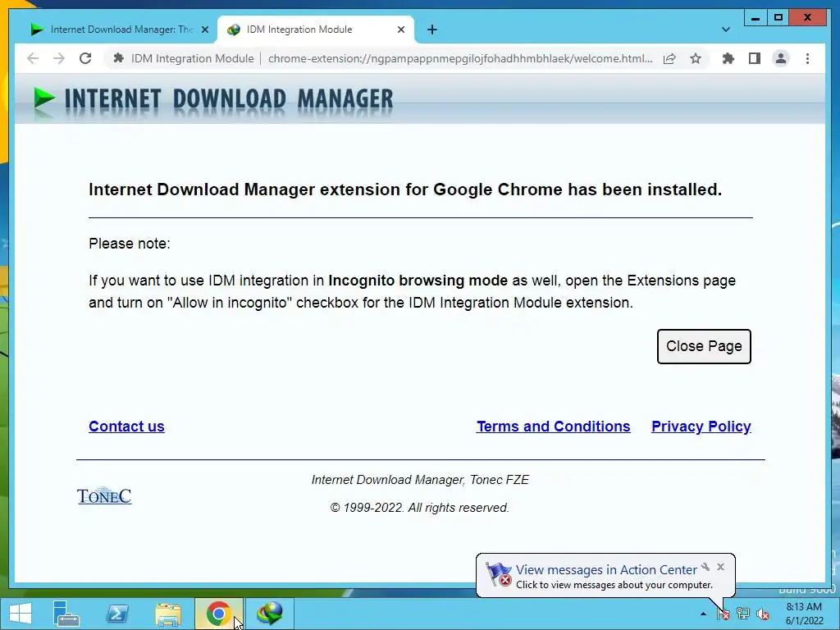Reload the current page
Screen dimensions: 840x630
[x=85, y=58]
